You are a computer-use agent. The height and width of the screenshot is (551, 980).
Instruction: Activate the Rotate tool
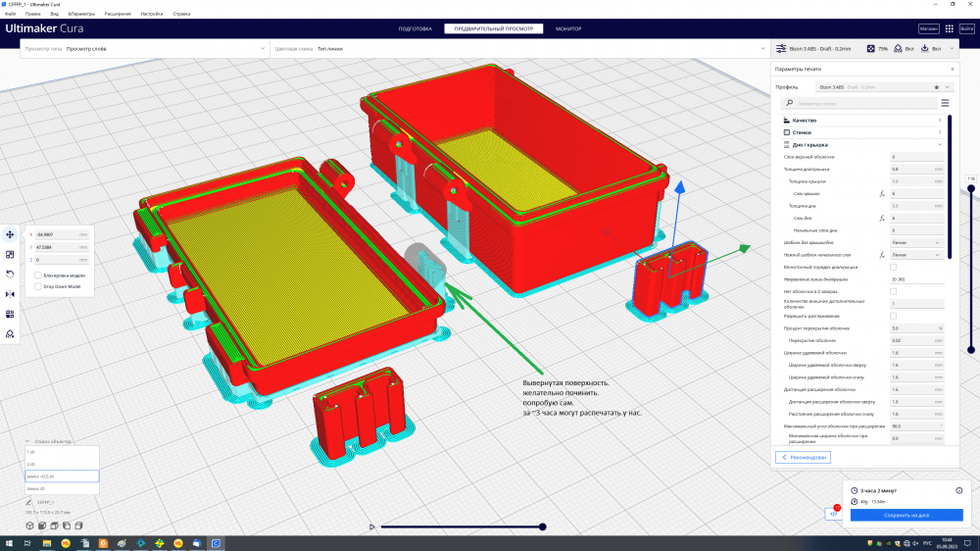pyautogui.click(x=10, y=274)
